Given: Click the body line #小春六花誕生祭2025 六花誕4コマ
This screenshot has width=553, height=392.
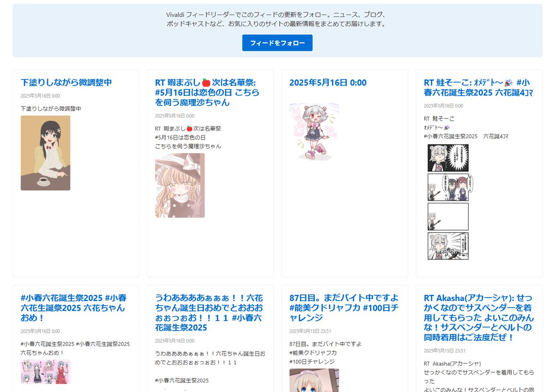Looking at the screenshot, I should (466, 136).
